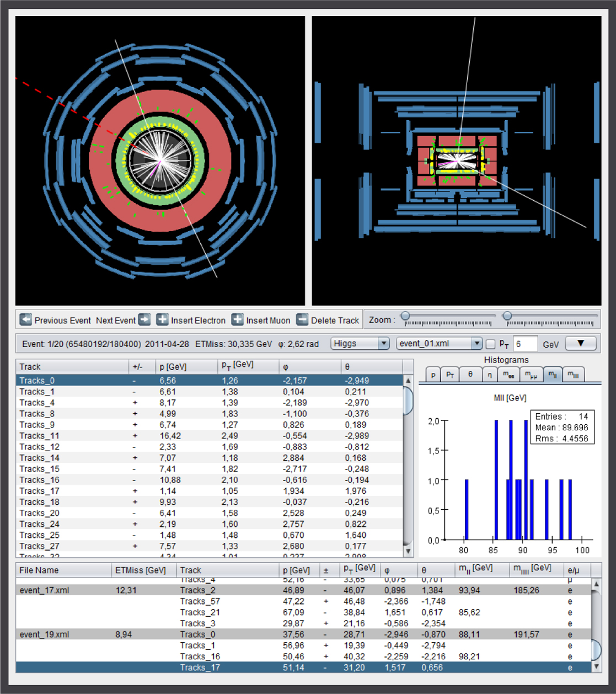Screen dimensions: 616x694
Task: Click the Previous Event arrow icon
Action: [25, 320]
